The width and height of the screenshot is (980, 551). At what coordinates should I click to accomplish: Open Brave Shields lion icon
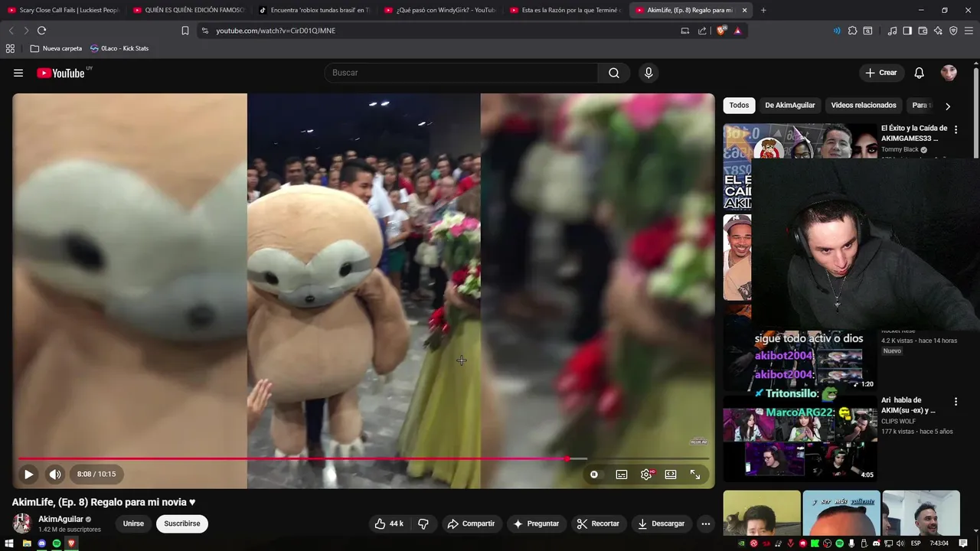(x=720, y=31)
